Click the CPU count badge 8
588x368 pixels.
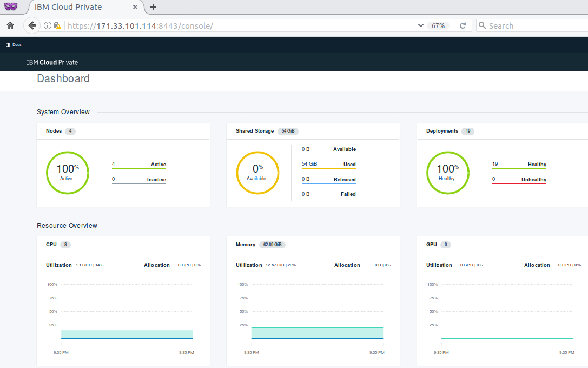click(65, 245)
